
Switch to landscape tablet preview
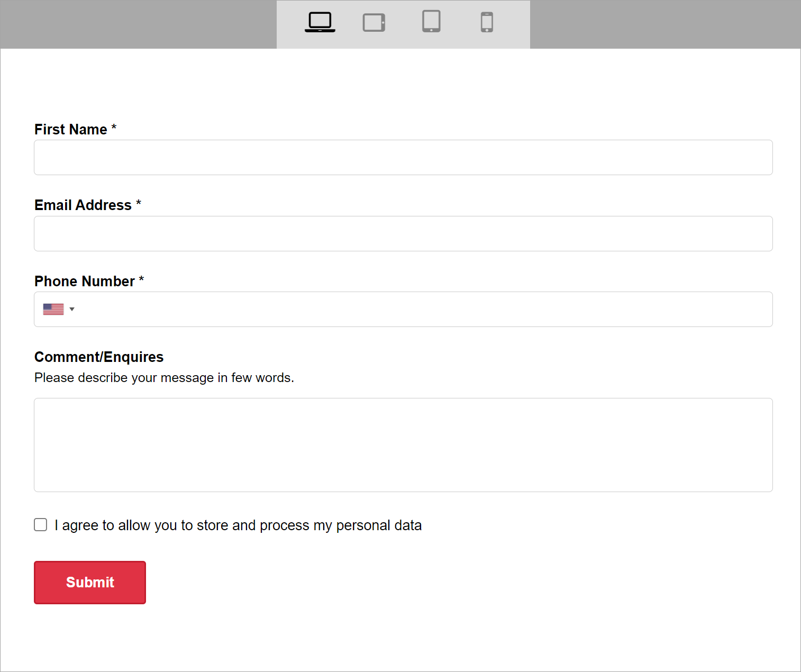click(x=374, y=23)
